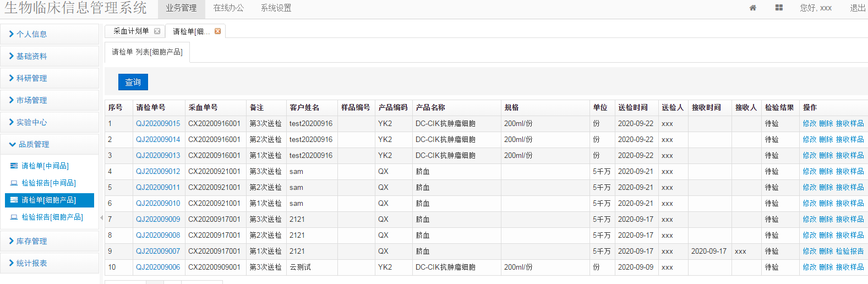Click 检验报告 link in row 9
Screen dimensions: 868x284
click(850, 252)
